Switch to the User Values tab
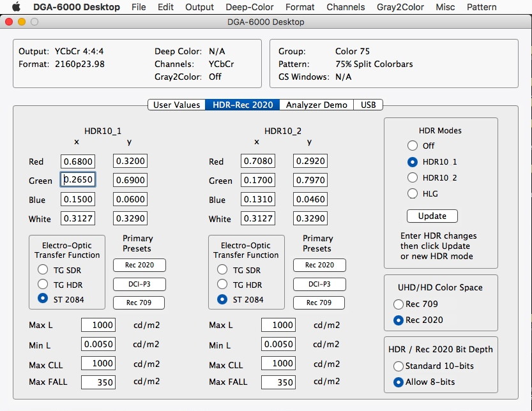Image resolution: width=532 pixels, height=411 pixels. [176, 105]
